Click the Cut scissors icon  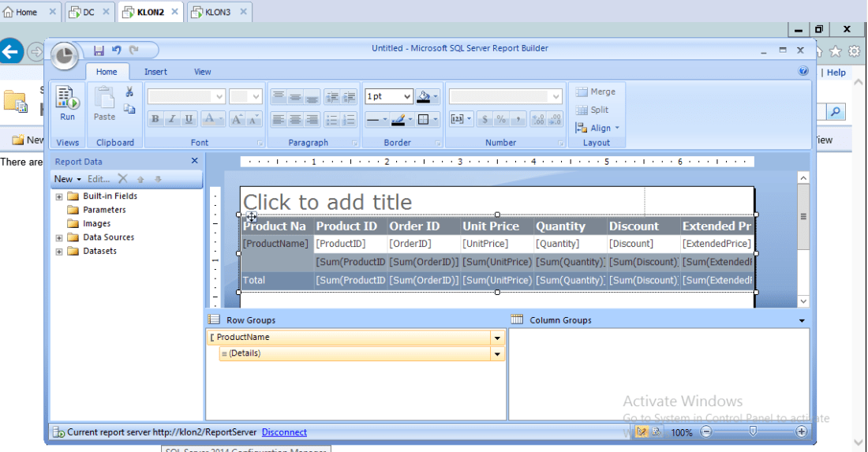[129, 92]
